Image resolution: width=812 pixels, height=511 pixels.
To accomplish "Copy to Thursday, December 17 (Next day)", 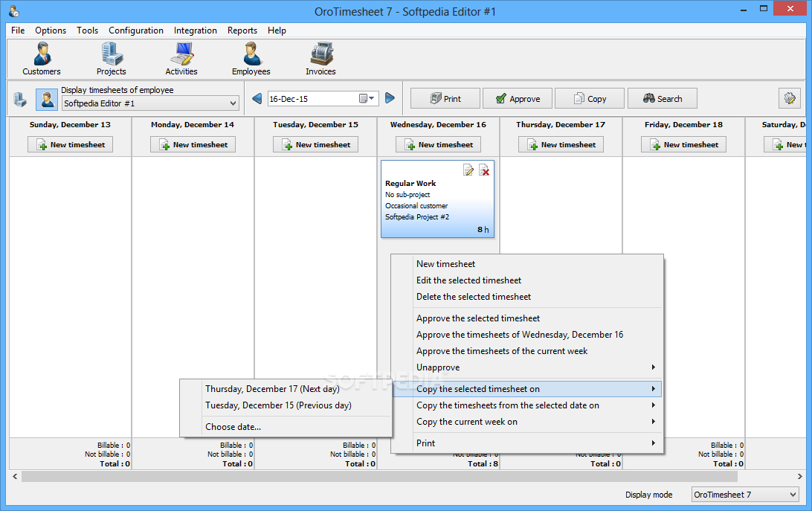I will tap(286, 389).
